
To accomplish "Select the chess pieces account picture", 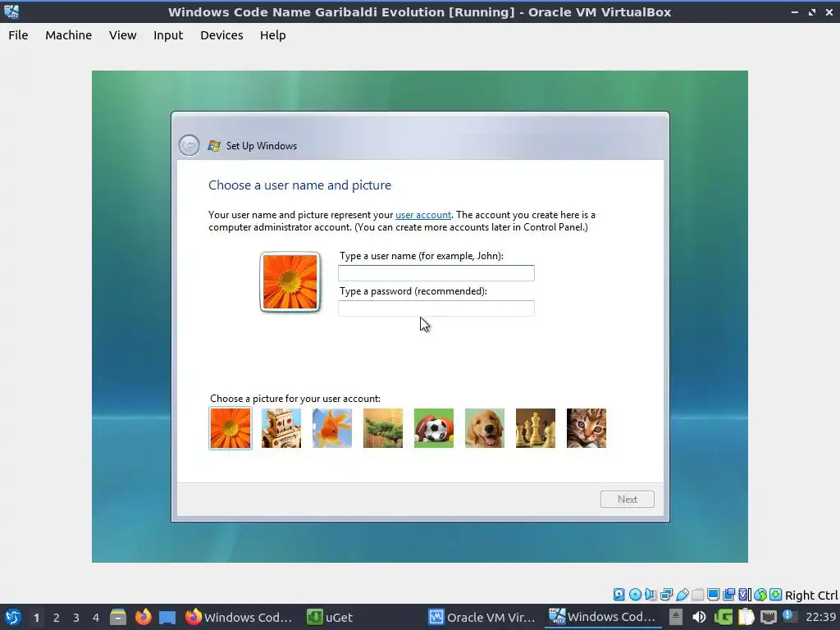I will [536, 428].
